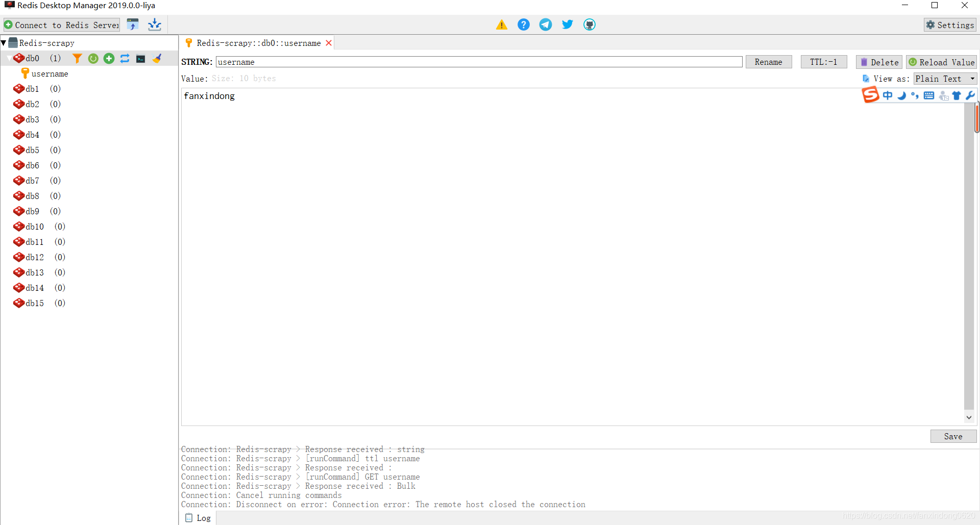Viewport: 980px width, 525px height.
Task: Click the Sogou user account icon
Action: click(x=943, y=95)
